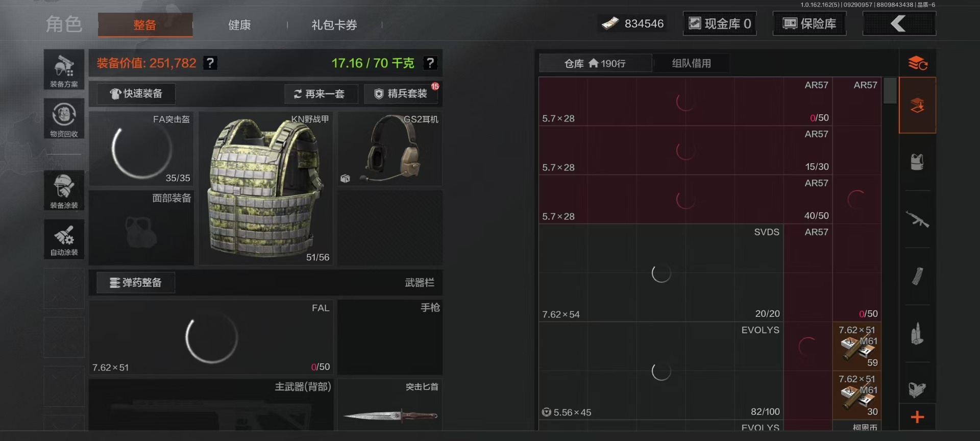Tap the warehouse auto-sort stack icon
This screenshot has width=980, height=441.
(917, 63)
